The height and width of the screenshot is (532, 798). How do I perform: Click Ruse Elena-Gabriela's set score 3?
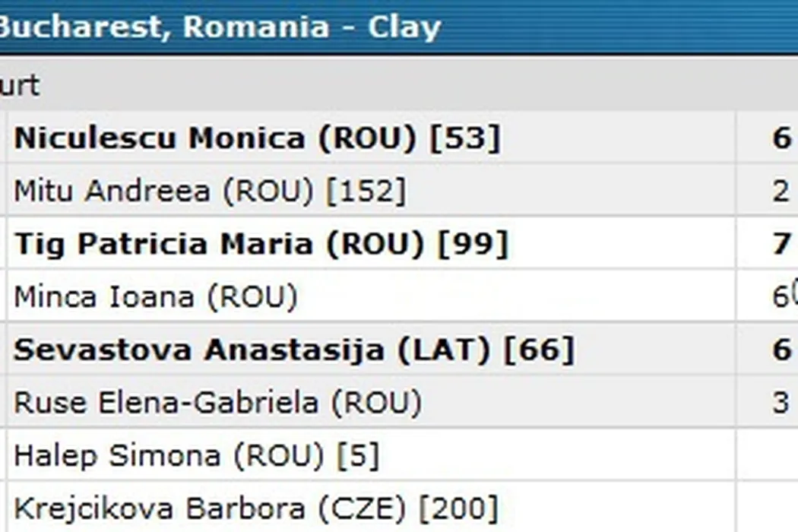pyautogui.click(x=781, y=402)
